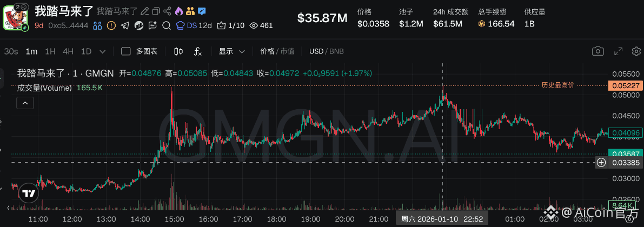
Task: Open the fx indicators icon
Action: click(197, 51)
